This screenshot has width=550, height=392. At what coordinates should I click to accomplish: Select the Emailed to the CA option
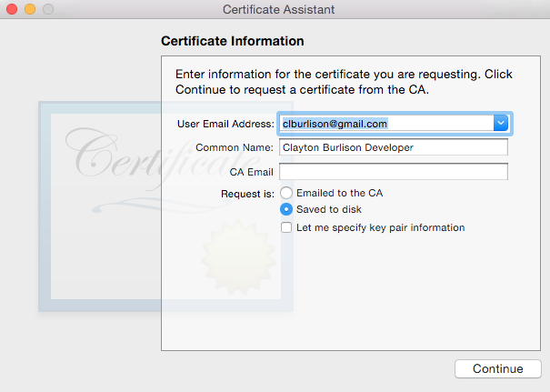click(x=286, y=193)
